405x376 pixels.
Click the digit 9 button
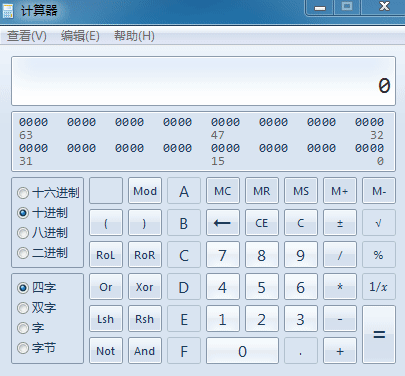pyautogui.click(x=301, y=255)
